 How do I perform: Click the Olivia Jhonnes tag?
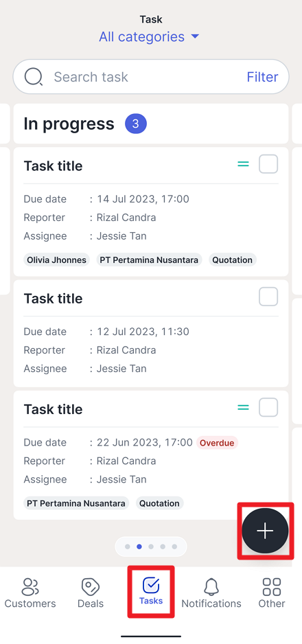click(x=56, y=260)
